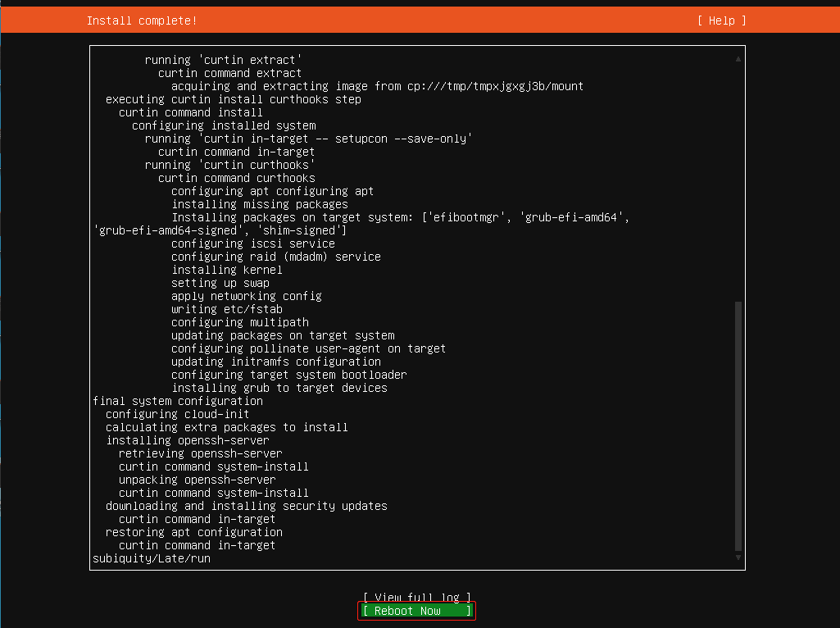Image resolution: width=840 pixels, height=628 pixels.
Task: Select the 'installing missing packages' line
Action: [x=259, y=204]
